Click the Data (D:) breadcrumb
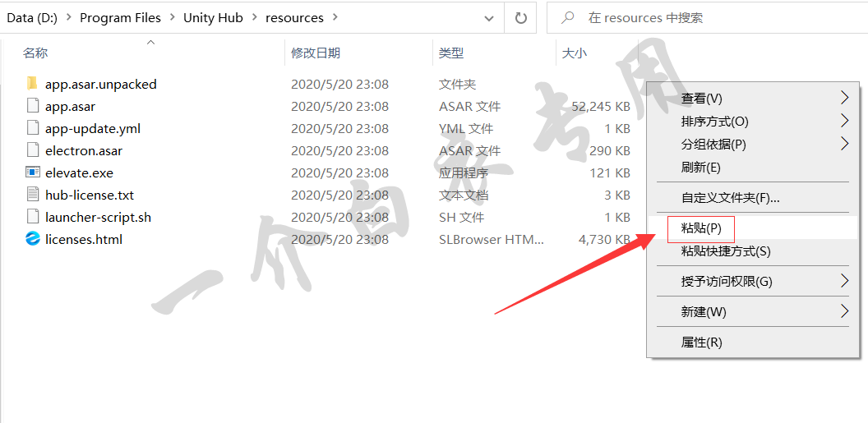The width and height of the screenshot is (868, 423). pos(33,18)
